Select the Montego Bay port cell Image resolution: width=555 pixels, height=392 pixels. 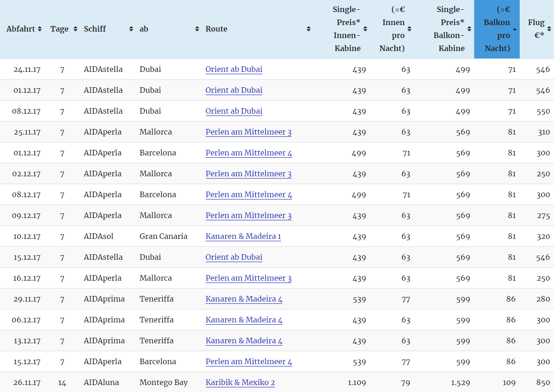[163, 382]
